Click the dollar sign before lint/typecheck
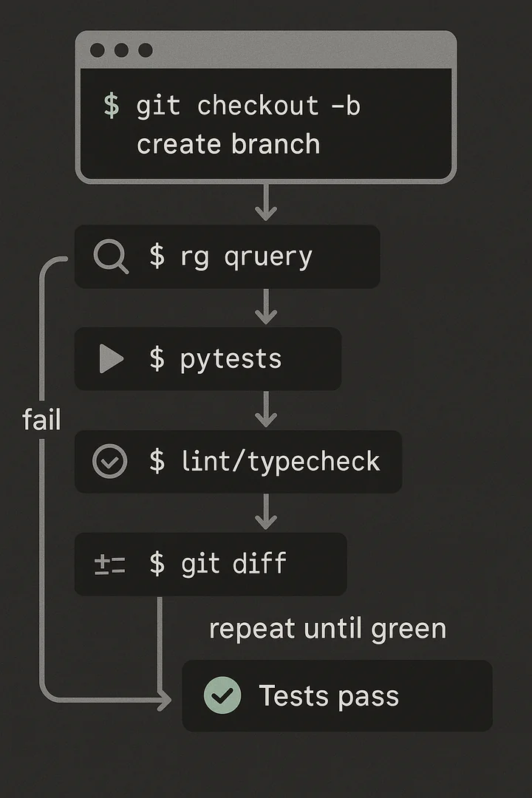532x798 pixels. [x=157, y=461]
